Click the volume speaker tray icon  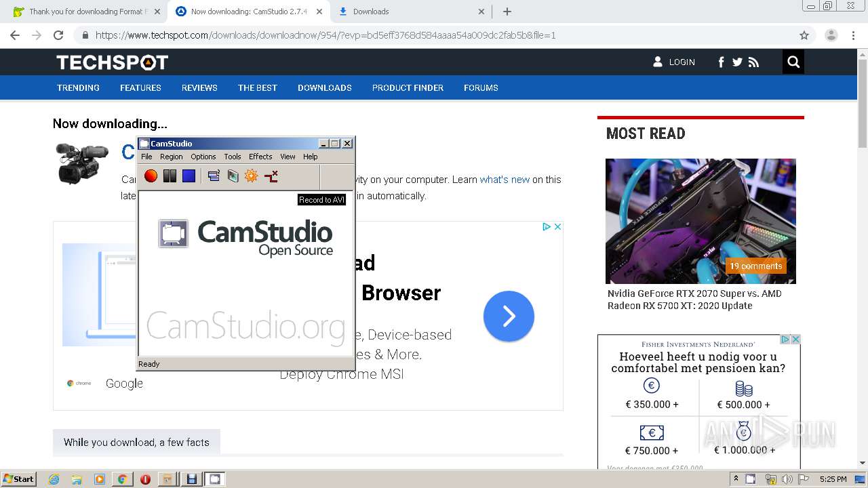point(787,479)
